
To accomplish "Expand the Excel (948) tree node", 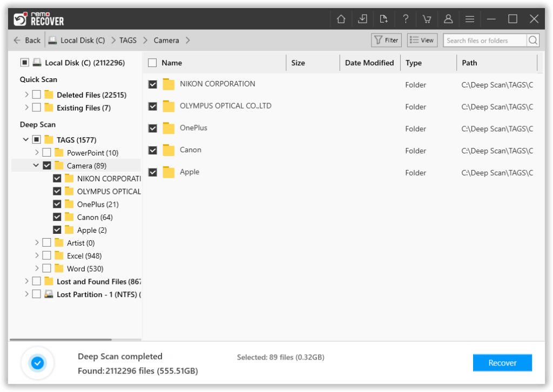I will coord(37,255).
